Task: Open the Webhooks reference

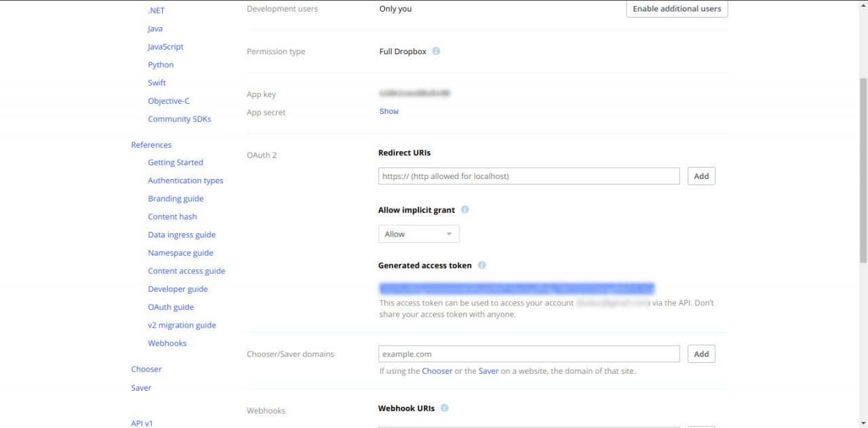Action: pos(167,343)
